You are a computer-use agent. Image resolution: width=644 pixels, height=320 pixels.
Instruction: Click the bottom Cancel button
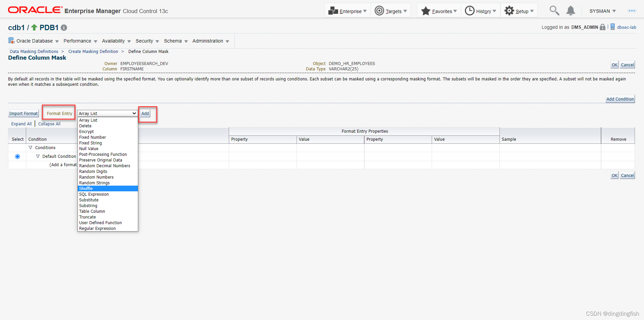[x=627, y=176]
